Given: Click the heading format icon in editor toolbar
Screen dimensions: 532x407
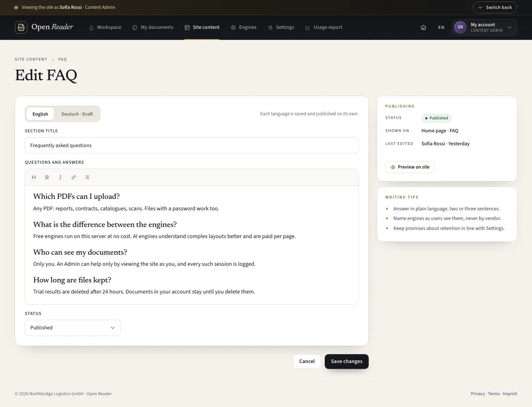Looking at the screenshot, I should point(34,177).
